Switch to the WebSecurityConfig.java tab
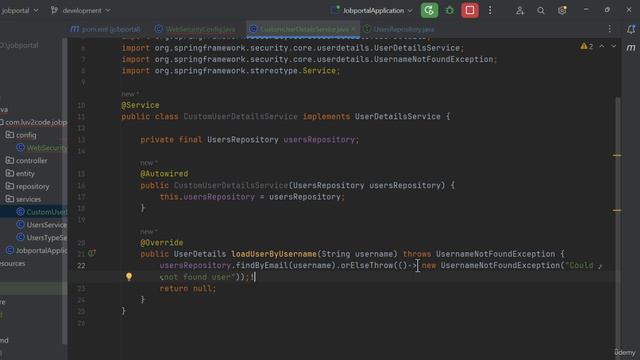The image size is (640, 360). click(x=195, y=29)
